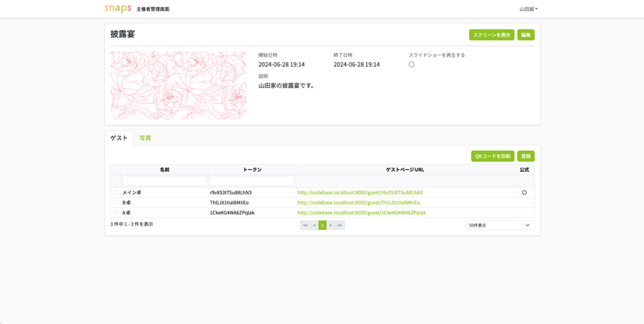Select page 1 in pagination
644x324 pixels.
(323, 225)
